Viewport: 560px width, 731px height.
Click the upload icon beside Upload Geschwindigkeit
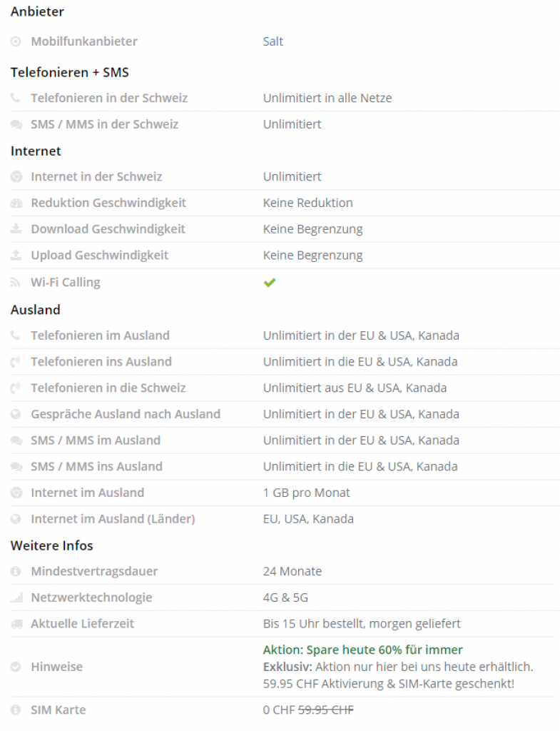pyautogui.click(x=16, y=256)
